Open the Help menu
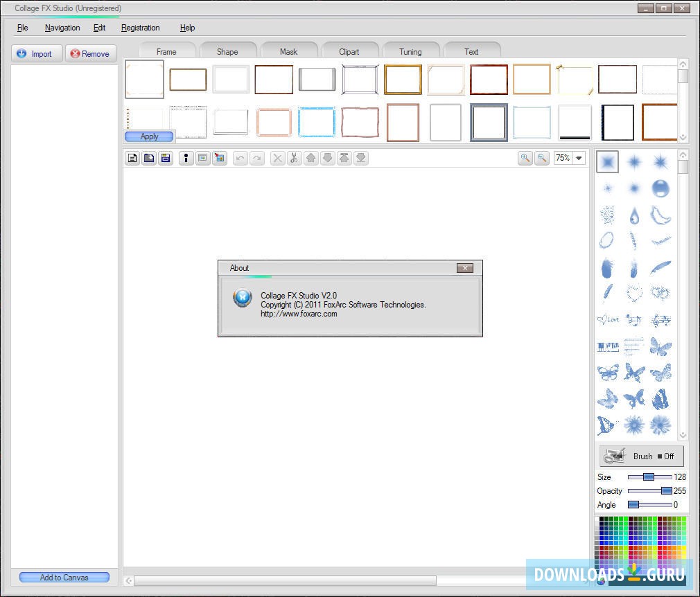Viewport: 700px width, 597px height. (188, 28)
